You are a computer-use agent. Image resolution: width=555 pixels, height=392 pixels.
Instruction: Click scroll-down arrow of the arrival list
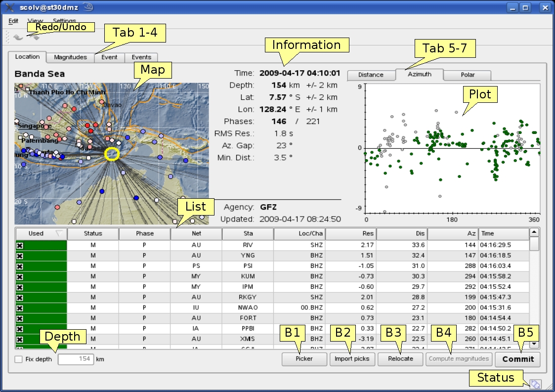(x=534, y=344)
